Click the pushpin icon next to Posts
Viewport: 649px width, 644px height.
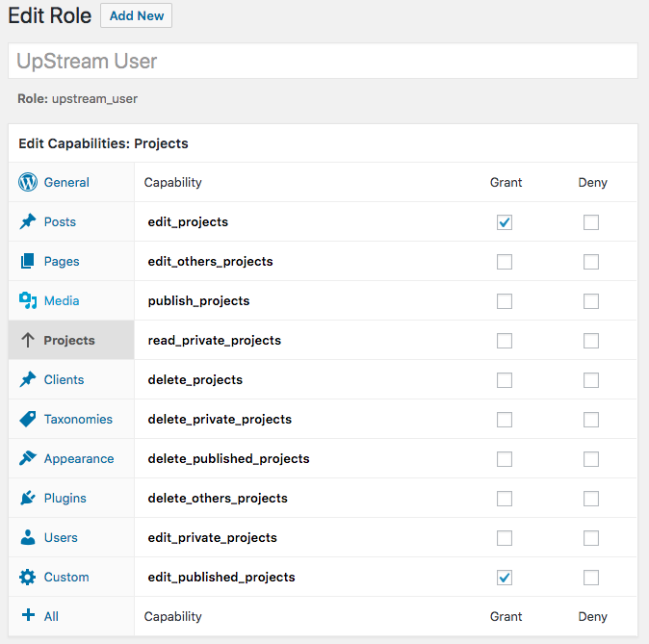[x=28, y=221]
